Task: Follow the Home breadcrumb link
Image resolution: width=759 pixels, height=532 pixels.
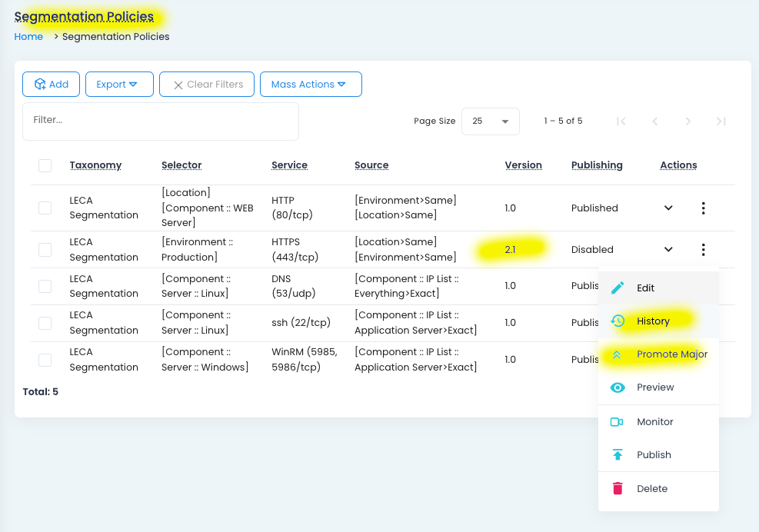Action: click(x=28, y=36)
